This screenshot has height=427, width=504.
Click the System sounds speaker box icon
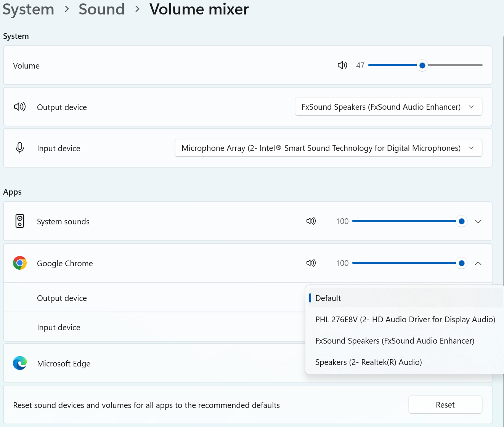coord(20,221)
